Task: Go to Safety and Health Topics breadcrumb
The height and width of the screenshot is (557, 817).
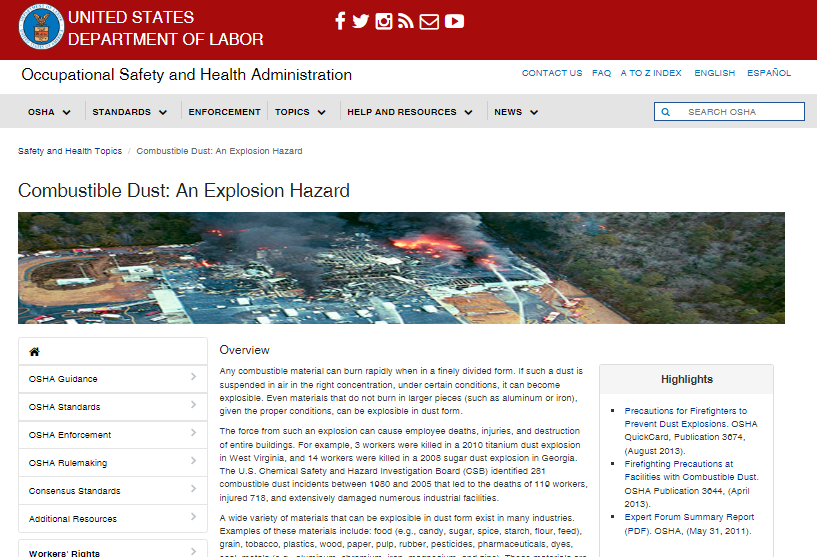Action: point(70,151)
